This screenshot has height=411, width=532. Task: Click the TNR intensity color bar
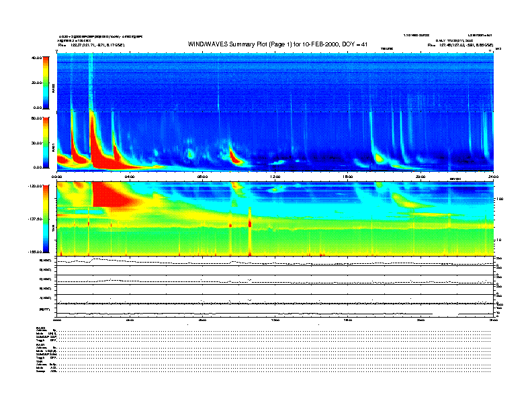(46, 219)
